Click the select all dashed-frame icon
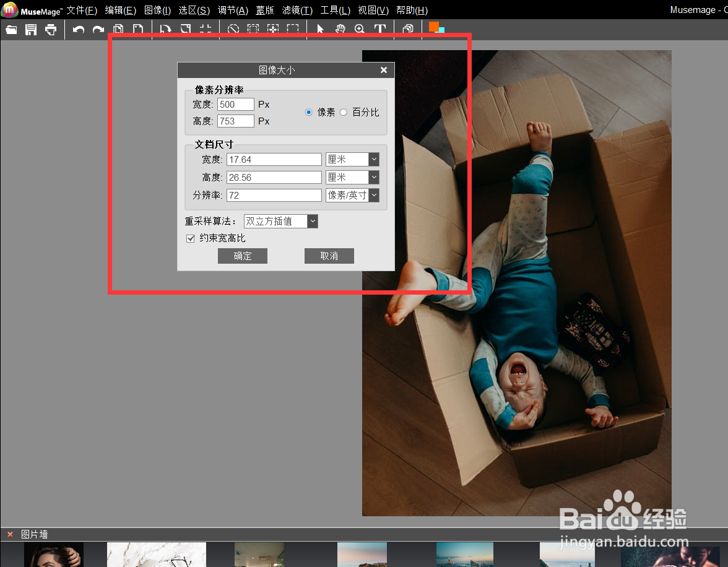 (x=253, y=29)
